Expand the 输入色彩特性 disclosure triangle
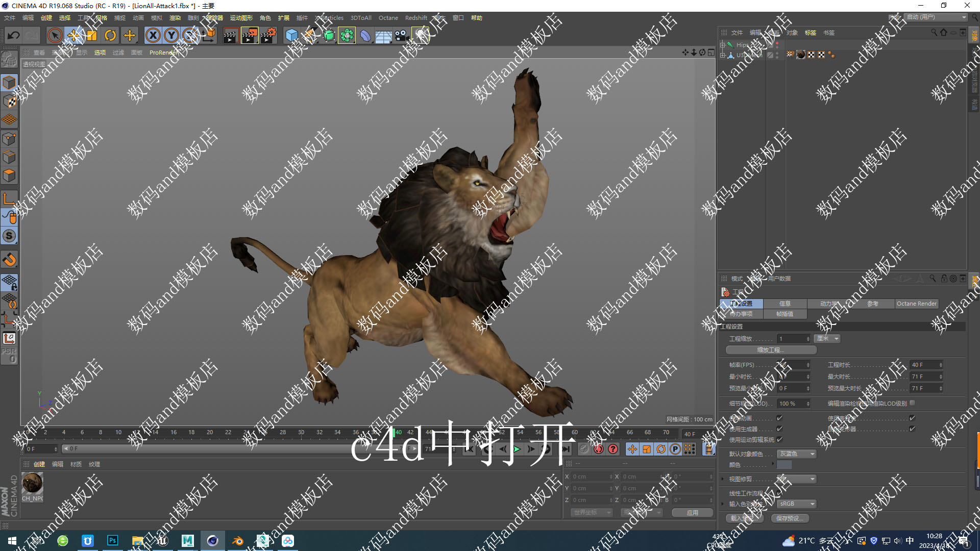Screen dimensions: 980x551 [723, 504]
